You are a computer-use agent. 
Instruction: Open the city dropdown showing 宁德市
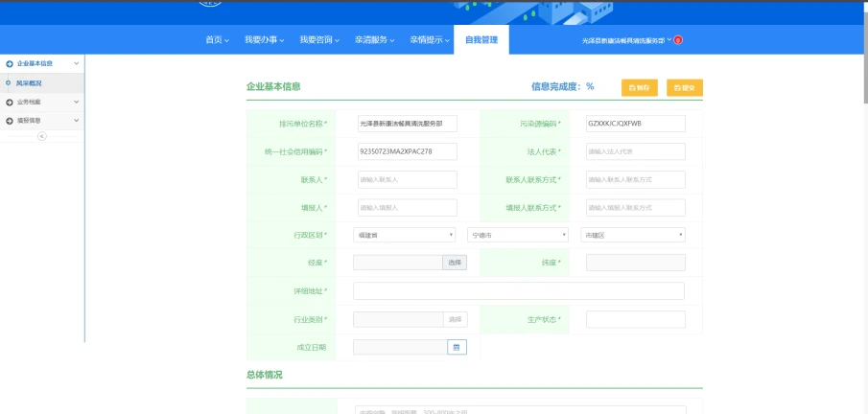518,235
